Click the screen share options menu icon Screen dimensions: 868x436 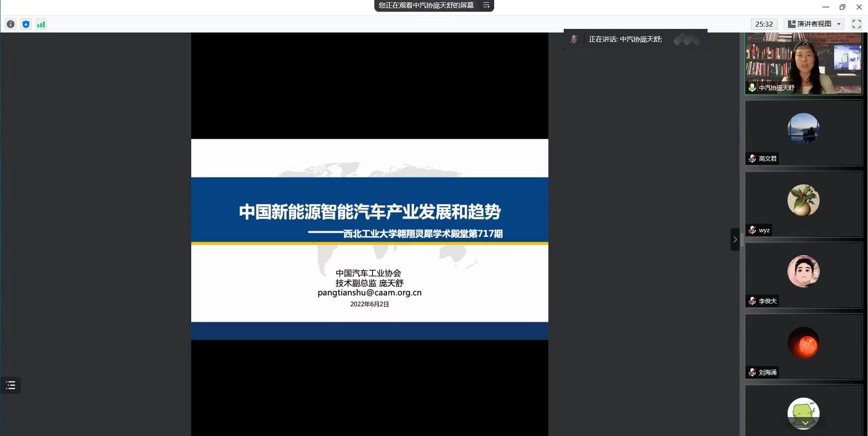click(486, 5)
